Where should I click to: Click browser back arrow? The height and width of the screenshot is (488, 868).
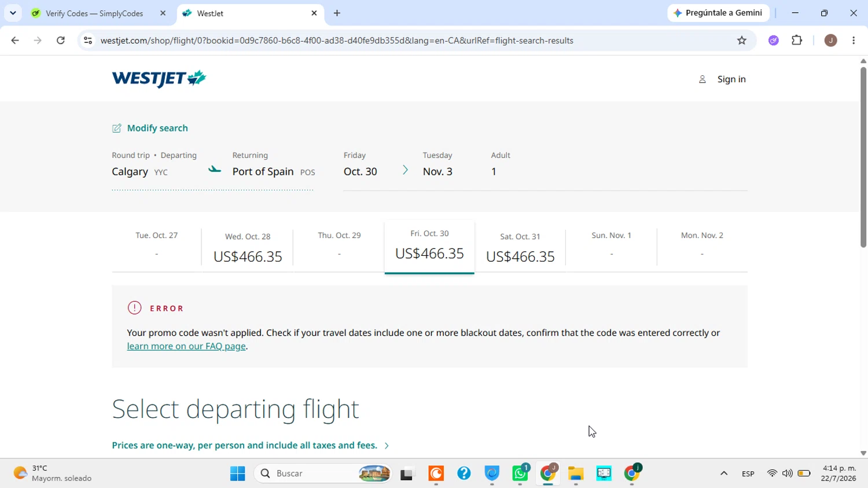[x=15, y=40]
